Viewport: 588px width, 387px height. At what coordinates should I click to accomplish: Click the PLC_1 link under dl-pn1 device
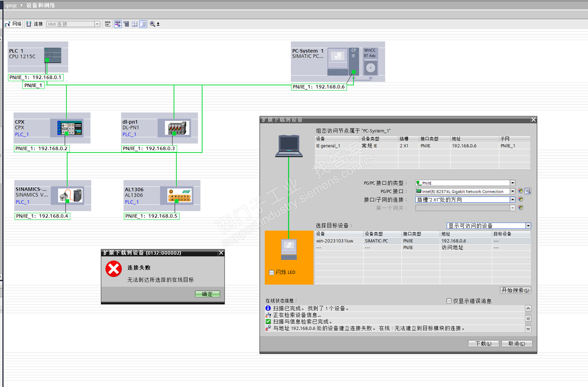tap(129, 134)
